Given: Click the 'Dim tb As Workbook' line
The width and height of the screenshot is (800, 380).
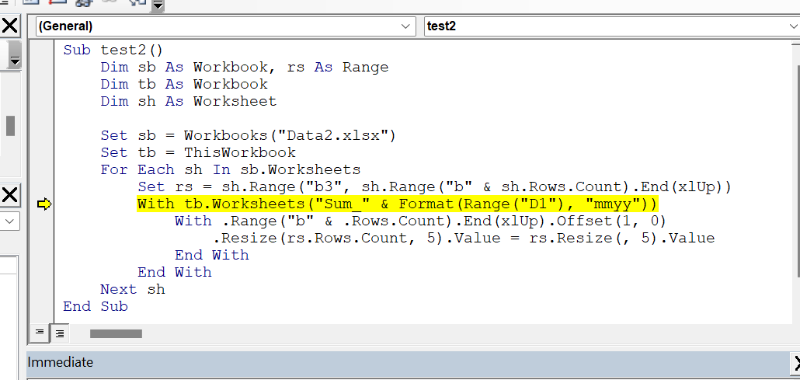Looking at the screenshot, I should (x=184, y=84).
